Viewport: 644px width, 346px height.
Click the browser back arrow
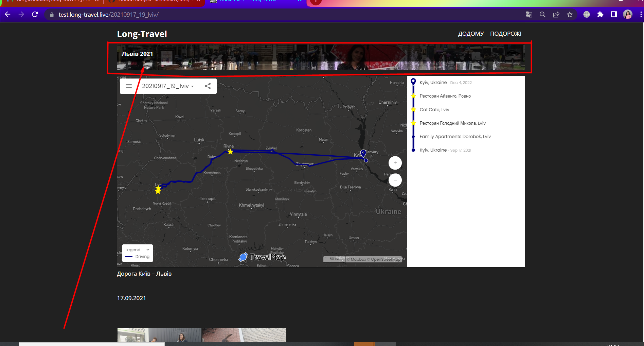tap(7, 15)
